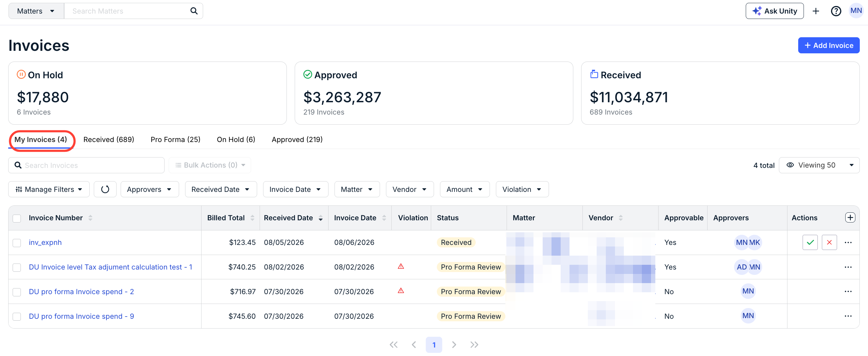Go to the next page arrow
This screenshot has height=356, width=868.
click(x=454, y=345)
